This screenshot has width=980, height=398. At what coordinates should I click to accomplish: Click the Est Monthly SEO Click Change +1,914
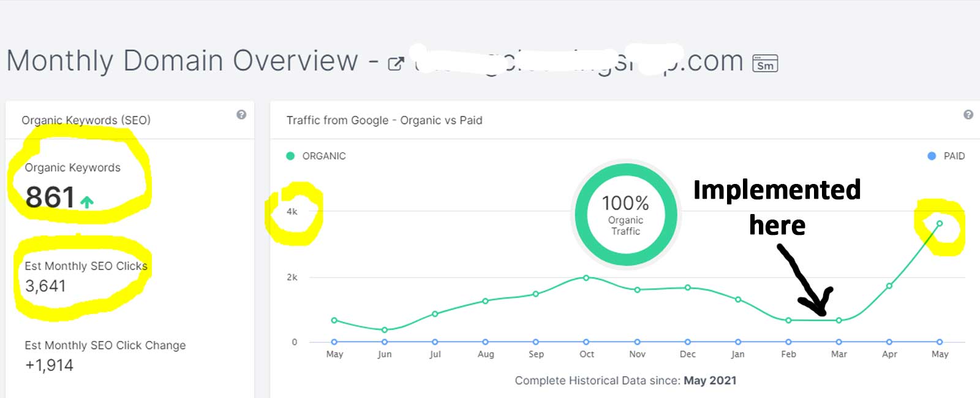(x=49, y=365)
